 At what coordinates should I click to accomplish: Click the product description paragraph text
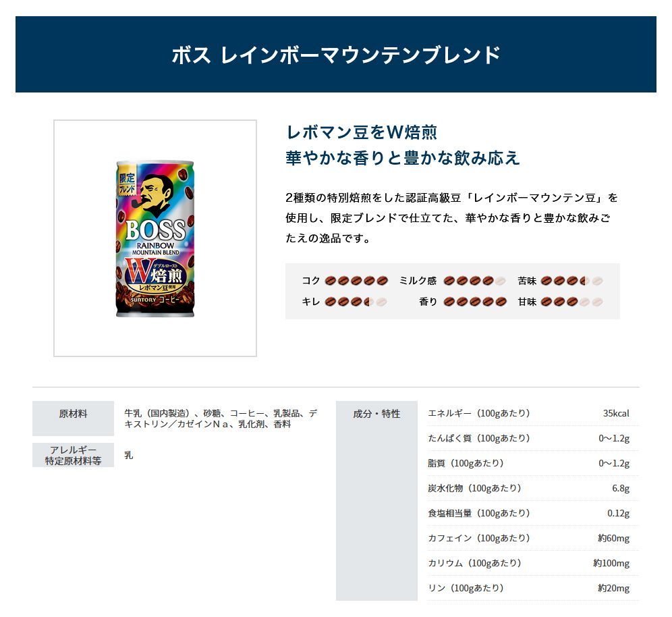tap(452, 218)
